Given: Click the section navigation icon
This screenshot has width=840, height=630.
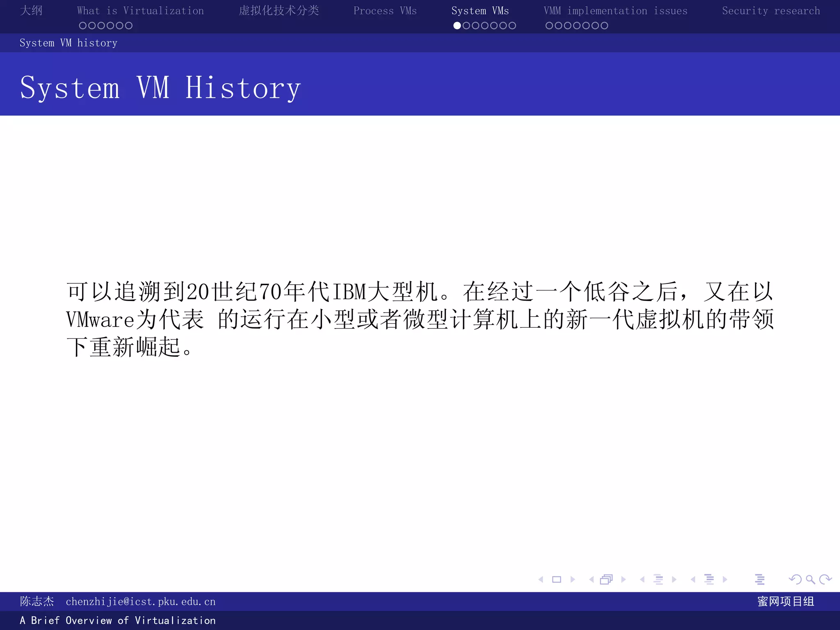Looking at the screenshot, I should [709, 579].
